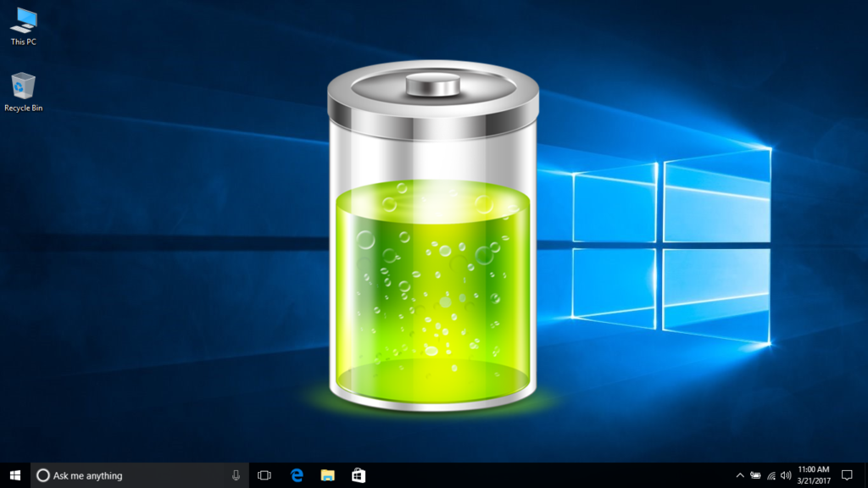Open File Explorer from the taskbar
The width and height of the screenshot is (868, 488).
coord(328,475)
